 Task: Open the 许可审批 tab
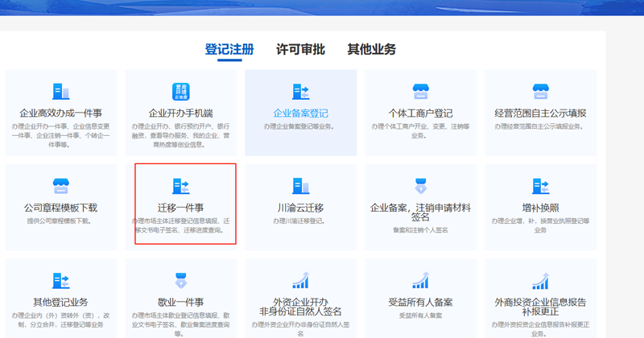300,49
